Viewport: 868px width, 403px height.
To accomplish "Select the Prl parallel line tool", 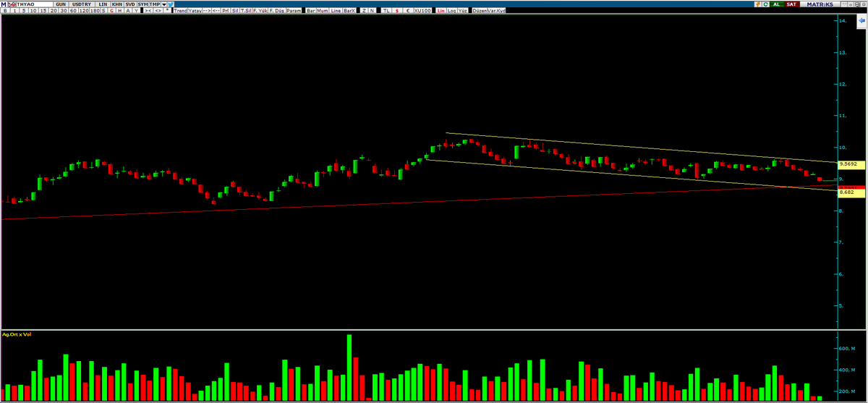I will coord(226,11).
